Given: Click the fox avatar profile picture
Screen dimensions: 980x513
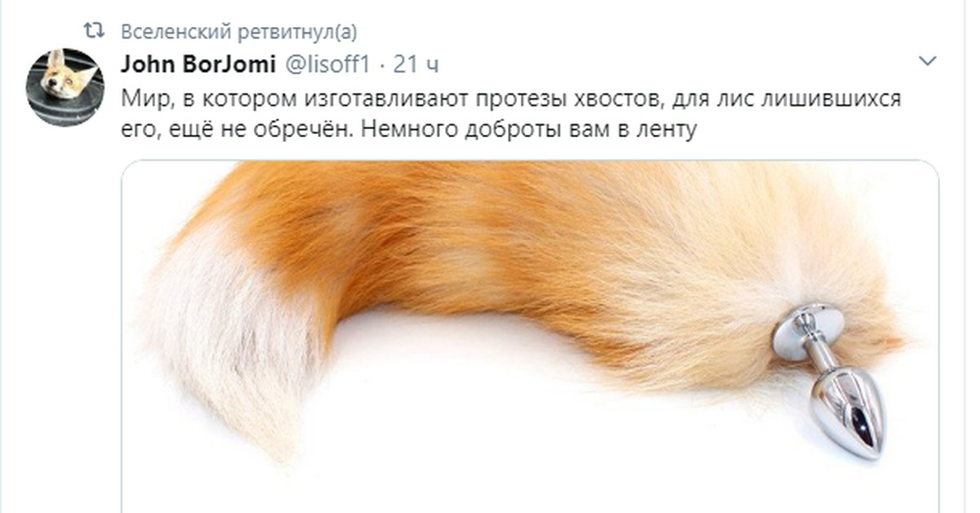Looking at the screenshot, I should [65, 87].
